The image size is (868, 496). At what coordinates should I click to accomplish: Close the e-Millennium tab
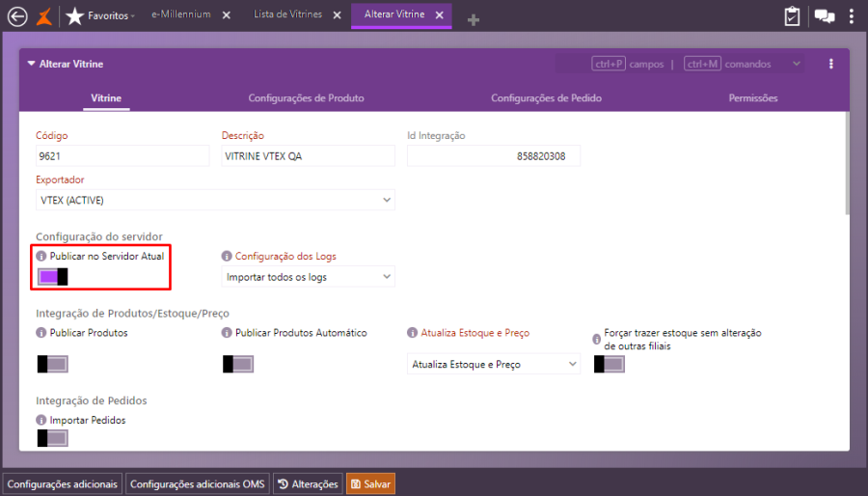pos(227,15)
